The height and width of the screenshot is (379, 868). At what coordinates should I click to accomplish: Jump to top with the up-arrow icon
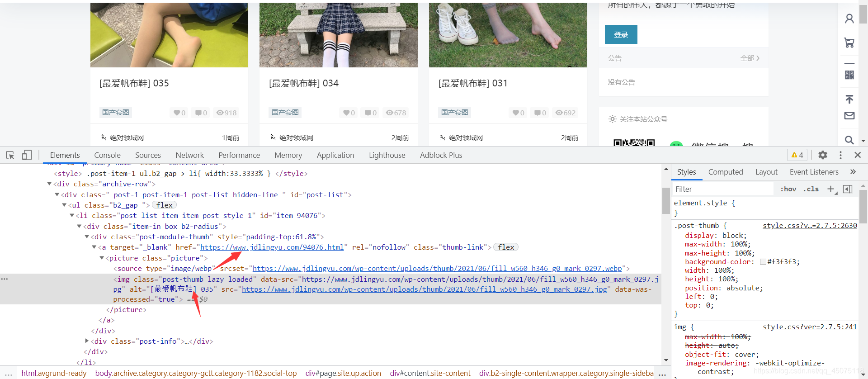pos(849,99)
